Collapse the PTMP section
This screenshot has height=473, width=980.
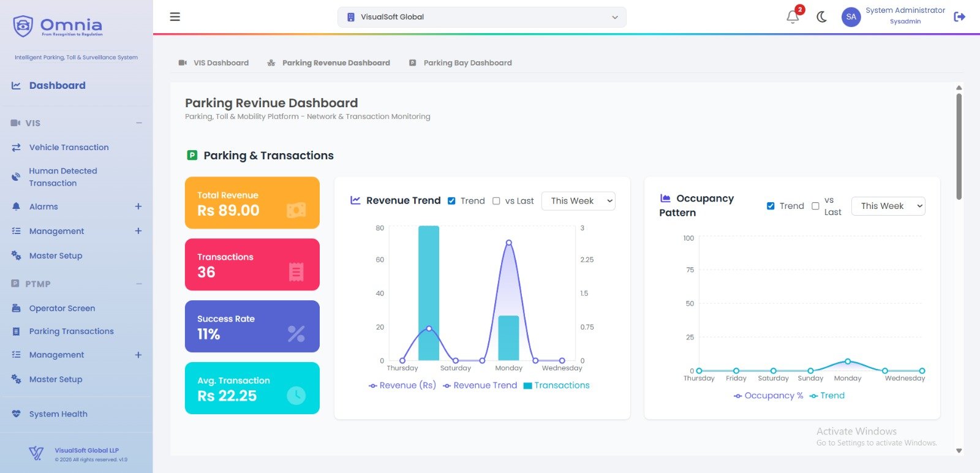click(x=139, y=284)
